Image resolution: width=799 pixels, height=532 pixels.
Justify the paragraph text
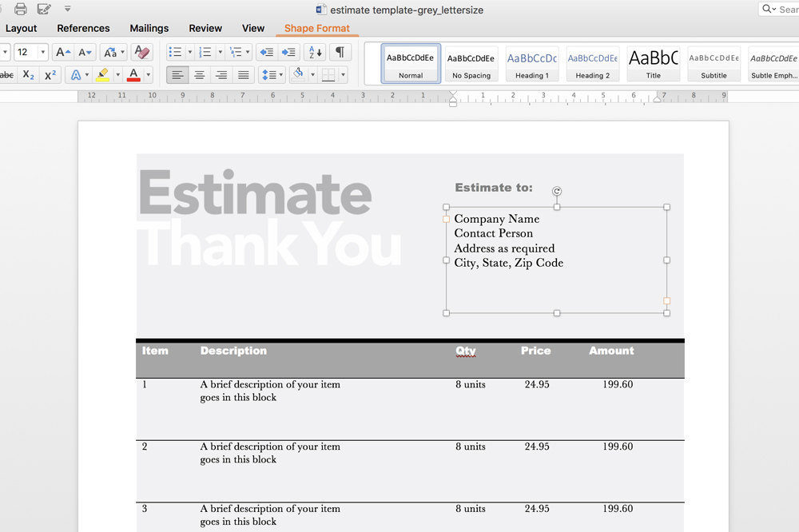tap(244, 75)
